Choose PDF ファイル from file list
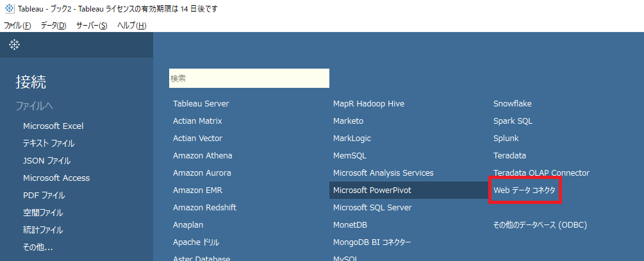 pyautogui.click(x=44, y=195)
